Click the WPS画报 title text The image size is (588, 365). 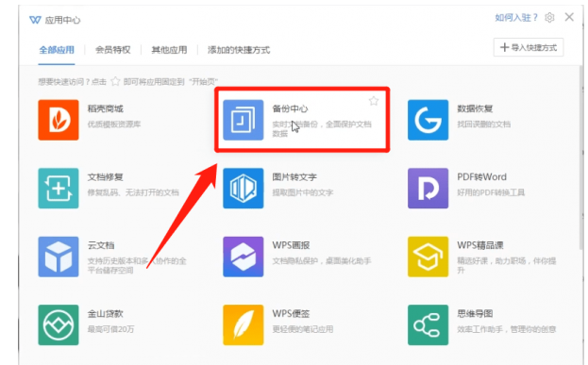pos(291,245)
